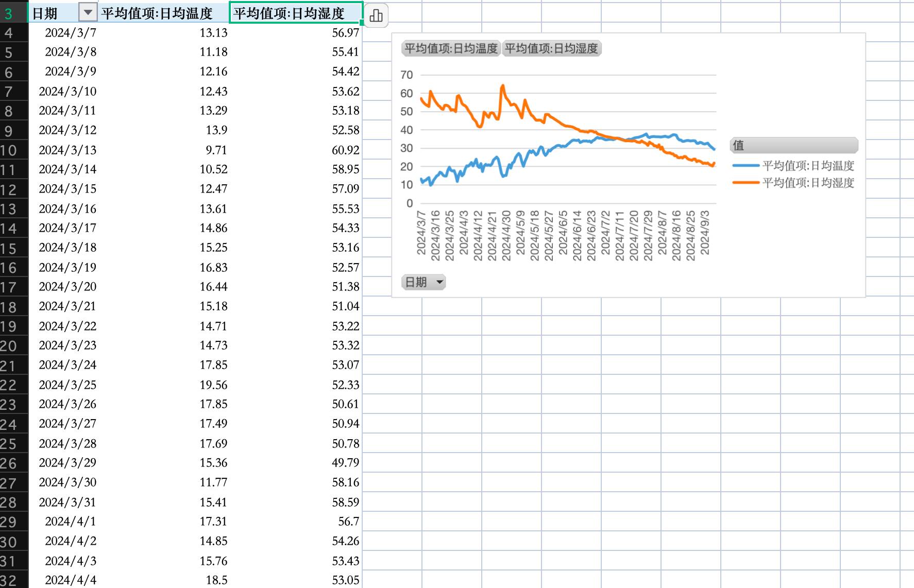Select the blue 日均温度 legend entry
The width and height of the screenshot is (914, 588).
click(793, 165)
